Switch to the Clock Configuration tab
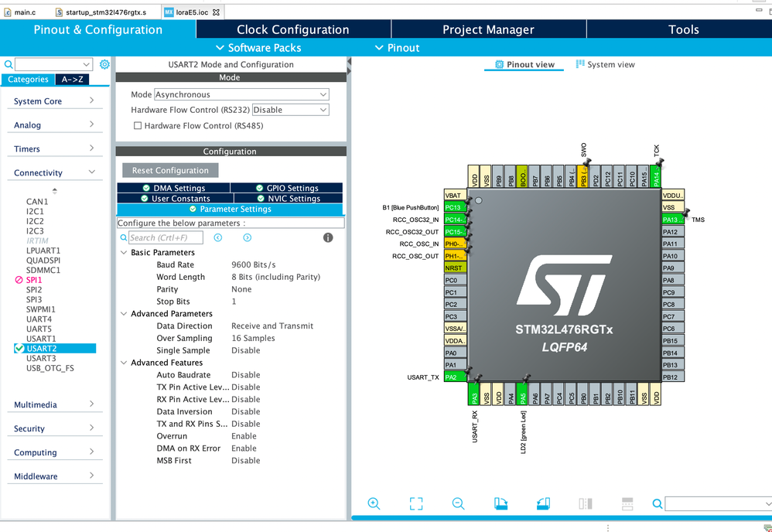Image resolution: width=772 pixels, height=532 pixels. click(293, 29)
